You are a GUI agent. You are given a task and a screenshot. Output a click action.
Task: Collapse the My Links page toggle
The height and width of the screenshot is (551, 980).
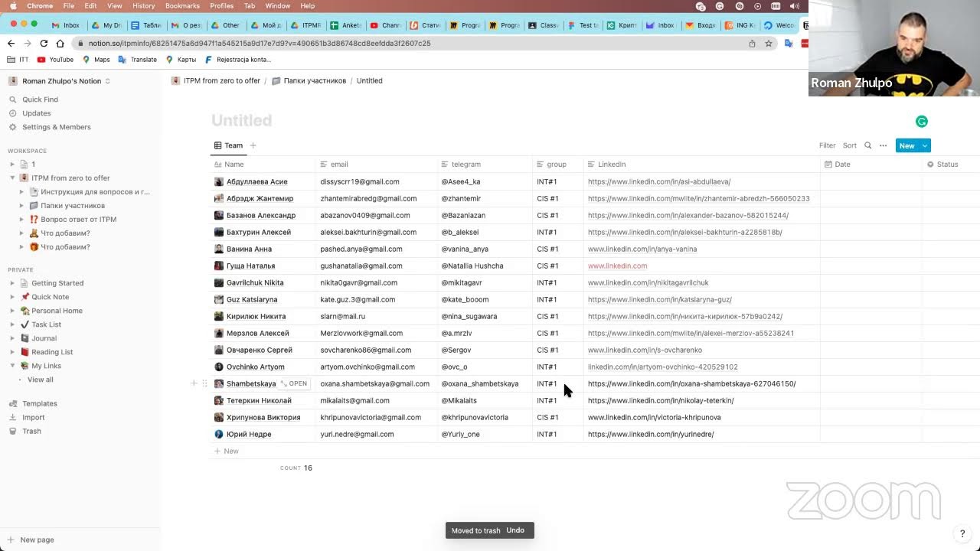click(x=12, y=366)
